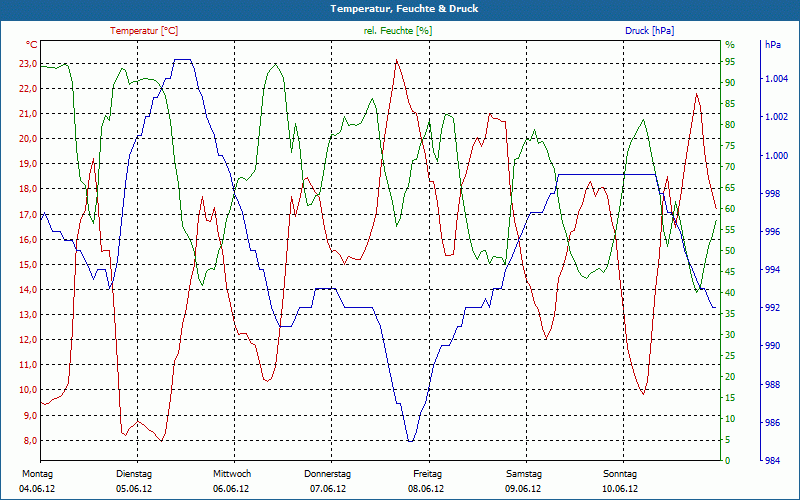Click the '990' pressure axis value
Viewport: 800px width, 500px height.
[x=771, y=346]
